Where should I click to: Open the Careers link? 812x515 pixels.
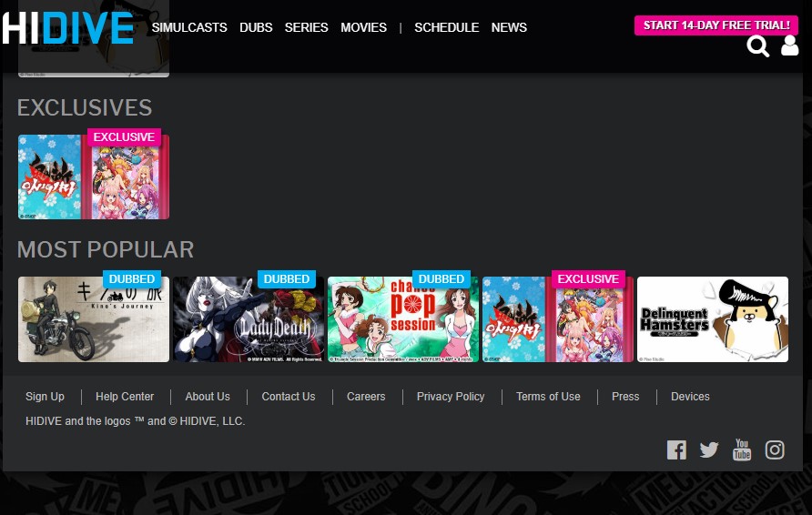366,397
